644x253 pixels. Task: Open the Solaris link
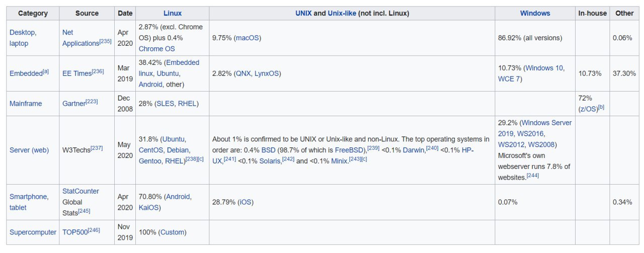tap(269, 161)
